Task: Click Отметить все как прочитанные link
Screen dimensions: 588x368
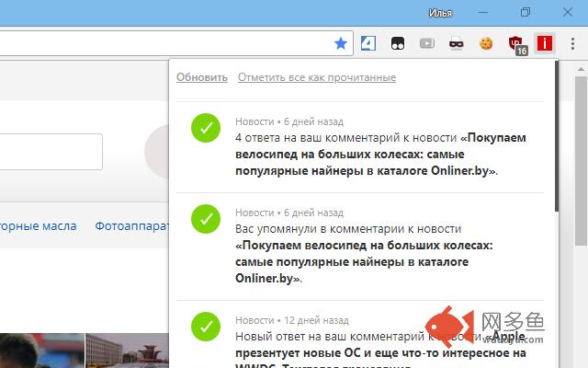Action: click(x=317, y=77)
